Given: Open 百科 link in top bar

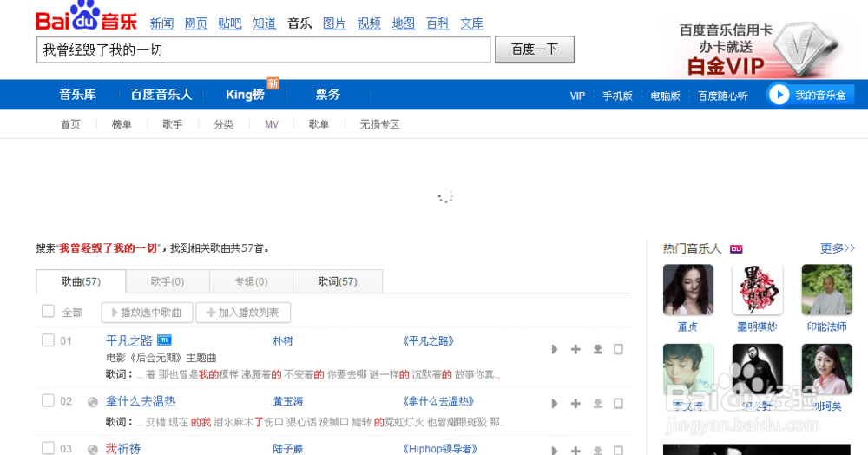Looking at the screenshot, I should (437, 23).
